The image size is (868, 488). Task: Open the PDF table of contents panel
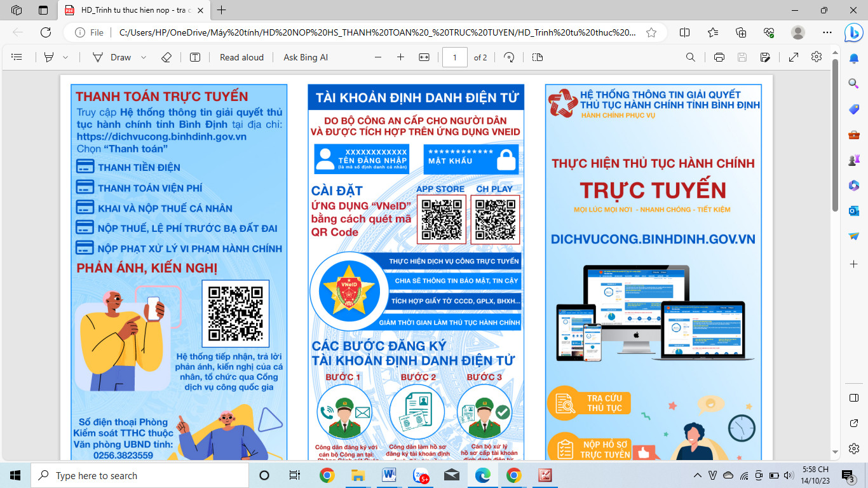pyautogui.click(x=17, y=57)
